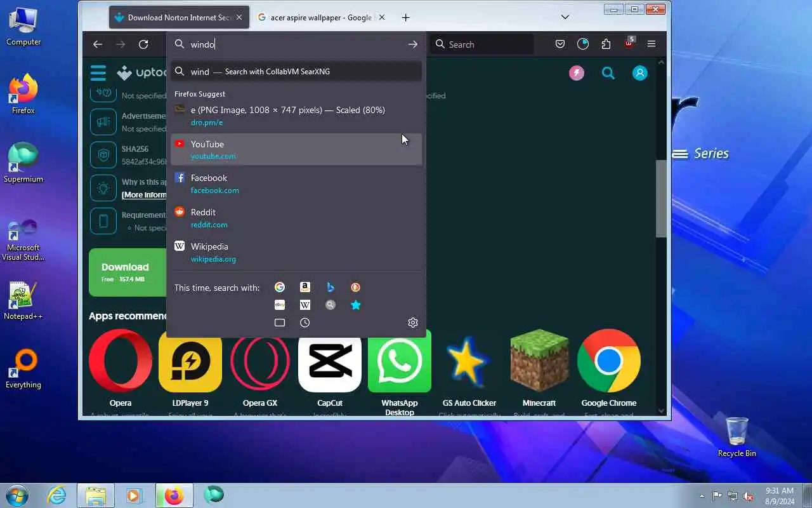
Task: Click the page vertical scrollbar thumb
Action: [661, 198]
